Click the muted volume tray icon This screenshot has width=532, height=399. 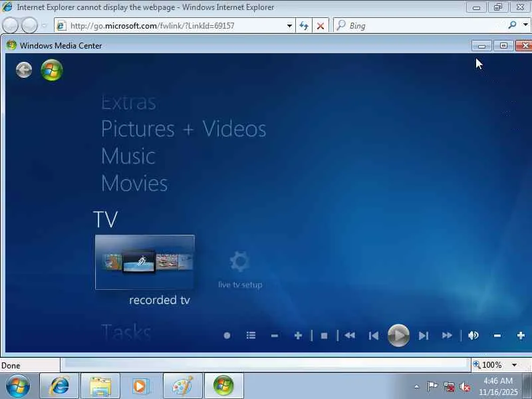(x=465, y=387)
